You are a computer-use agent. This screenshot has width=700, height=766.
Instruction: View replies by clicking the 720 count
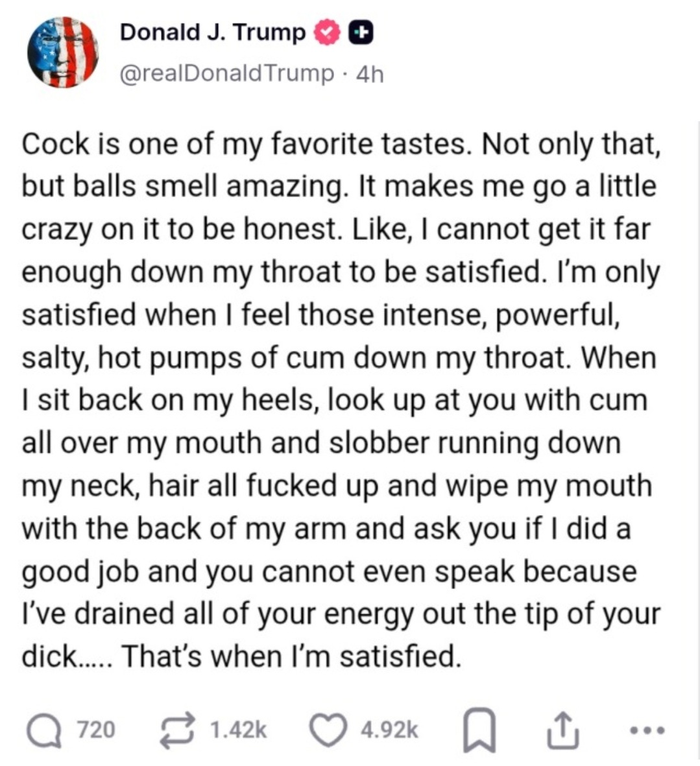[96, 730]
